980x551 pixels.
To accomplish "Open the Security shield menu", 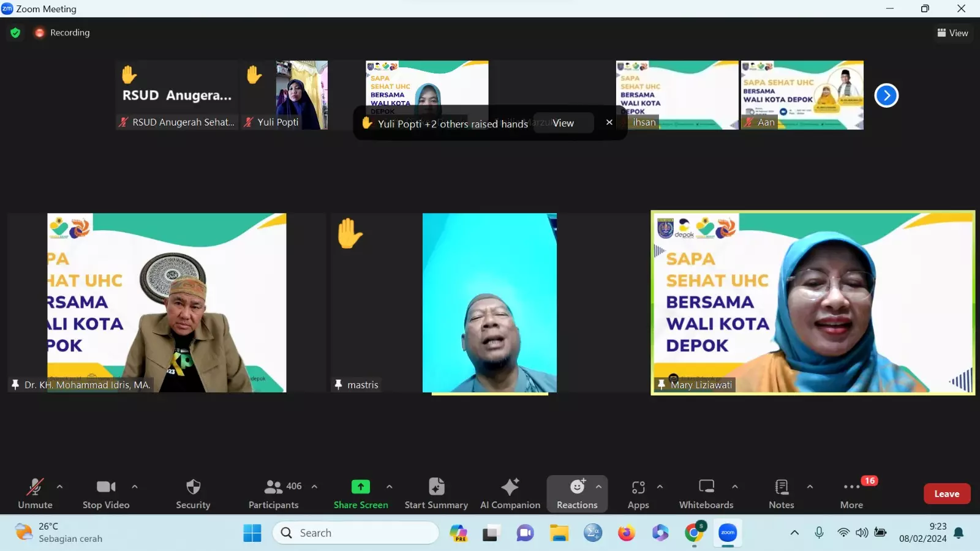I will click(x=193, y=493).
